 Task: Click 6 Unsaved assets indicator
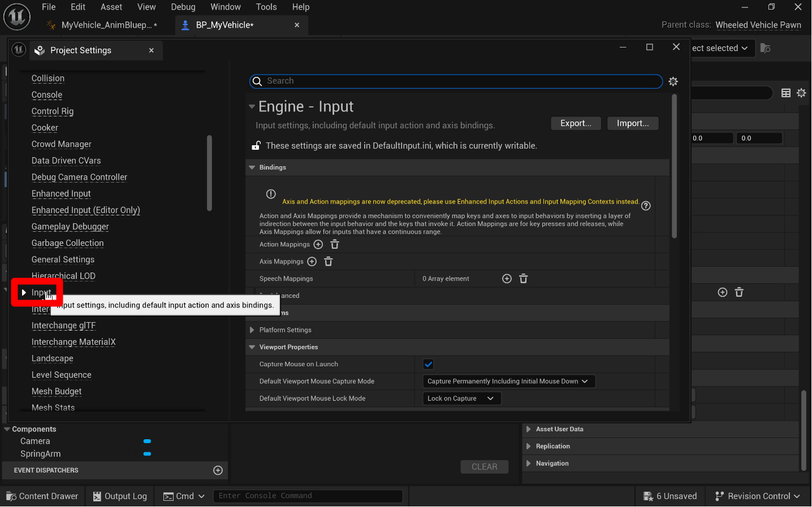point(670,496)
